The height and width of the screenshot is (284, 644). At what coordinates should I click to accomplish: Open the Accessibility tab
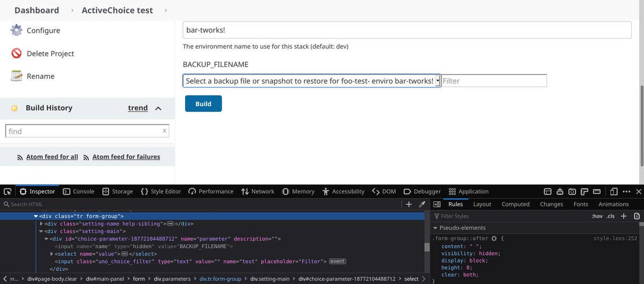(x=343, y=191)
